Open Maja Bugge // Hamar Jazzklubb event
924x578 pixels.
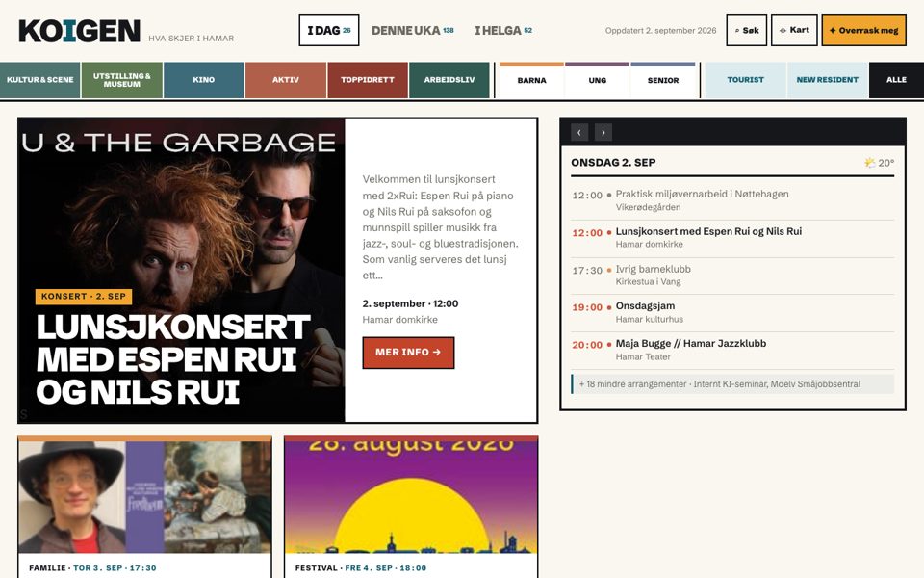coord(732,350)
